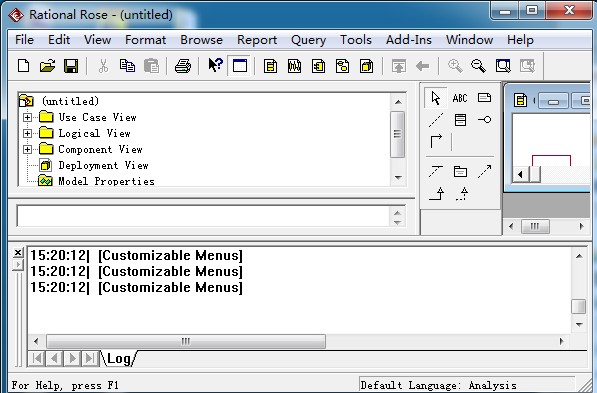597x393 pixels.
Task: Expand the Component View node
Action: (x=27, y=149)
